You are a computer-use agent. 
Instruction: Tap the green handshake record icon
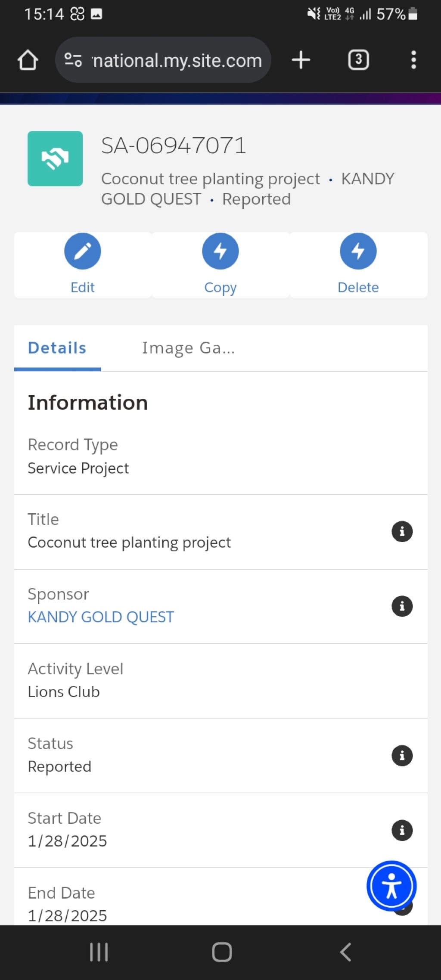55,158
